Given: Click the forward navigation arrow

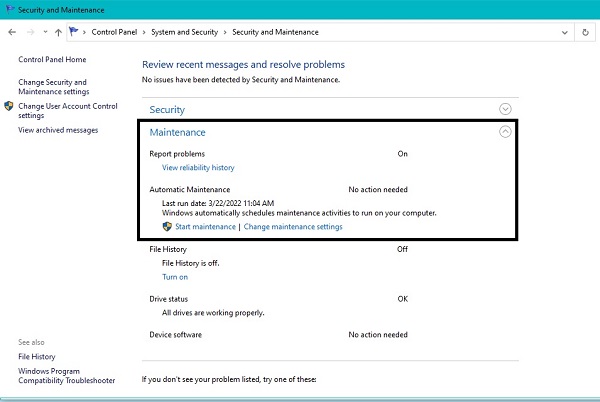Looking at the screenshot, I should pos(31,33).
